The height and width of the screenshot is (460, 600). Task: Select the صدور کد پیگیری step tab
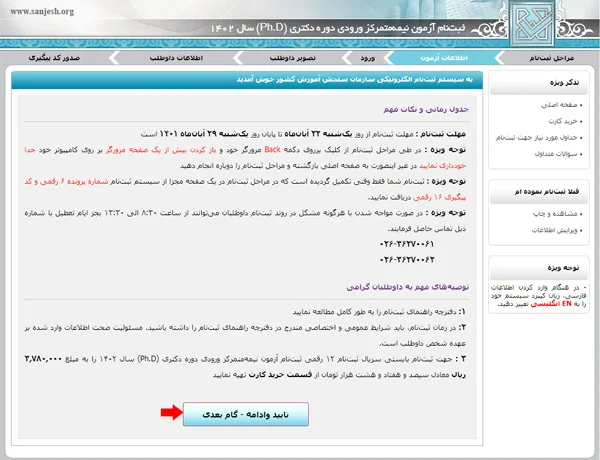54,58
